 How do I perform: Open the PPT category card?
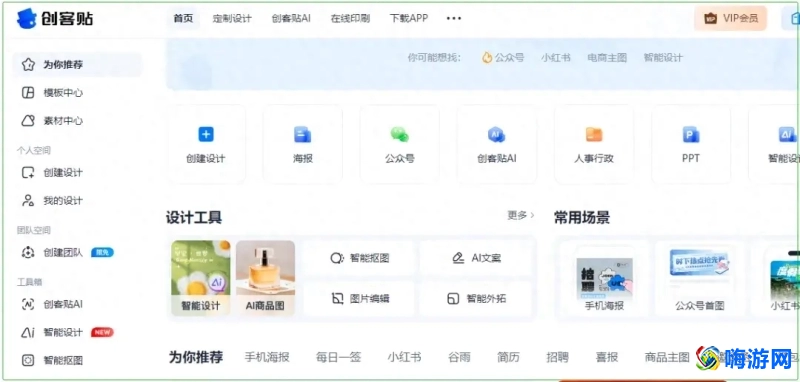691,144
